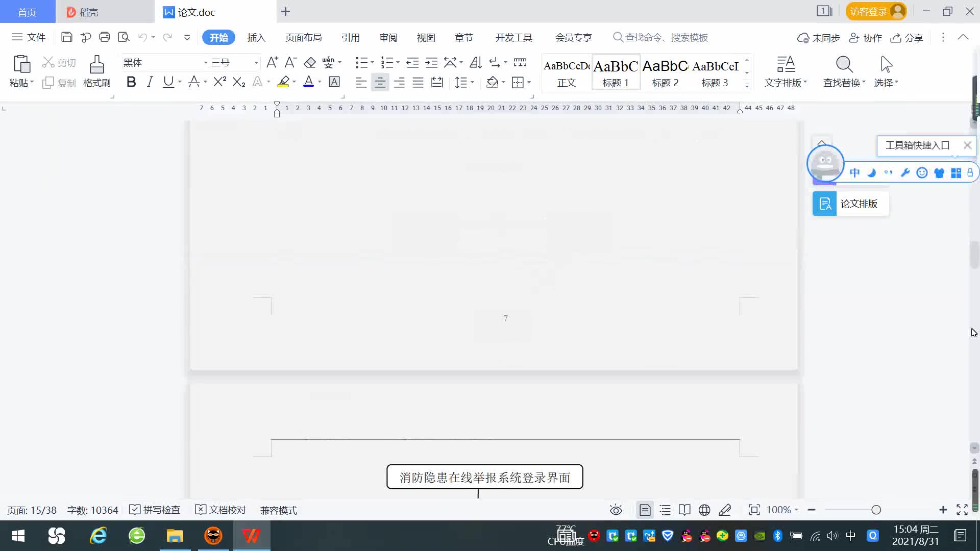980x551 pixels.
Task: Toggle eye protection mode icon
Action: (x=616, y=510)
